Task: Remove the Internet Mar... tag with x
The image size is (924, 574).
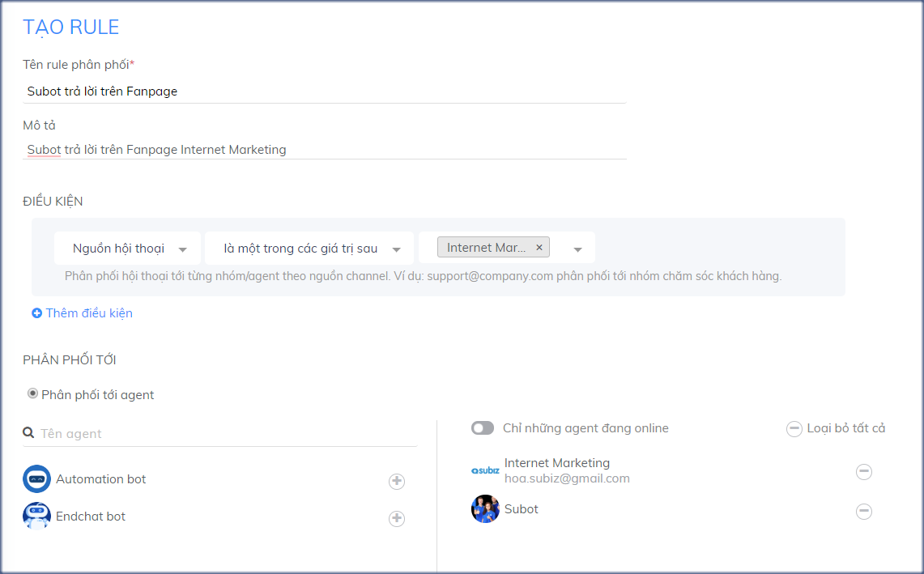Action: 539,248
